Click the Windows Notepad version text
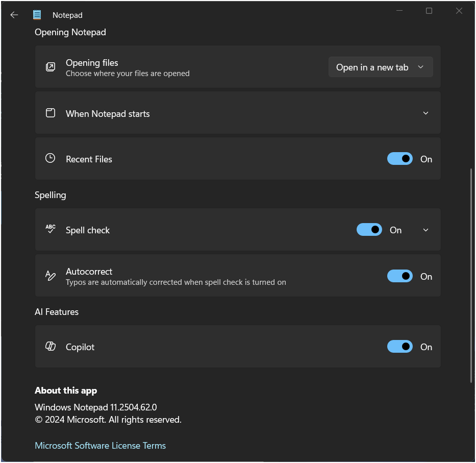 (x=95, y=407)
